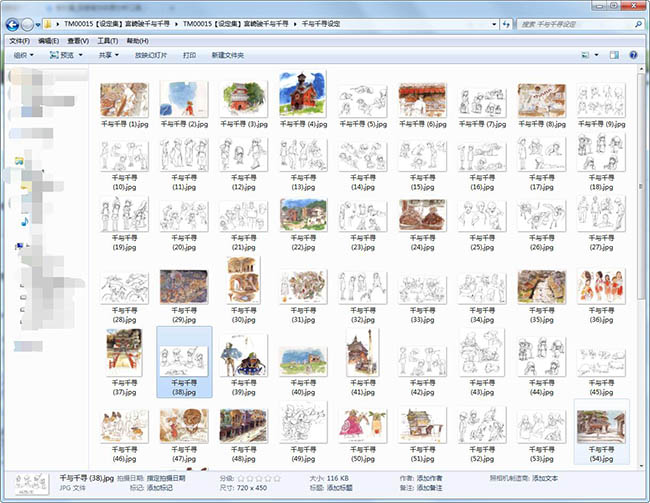
Task: Select thumbnail 千与千寻 (39).jpg
Action: pyautogui.click(x=243, y=355)
